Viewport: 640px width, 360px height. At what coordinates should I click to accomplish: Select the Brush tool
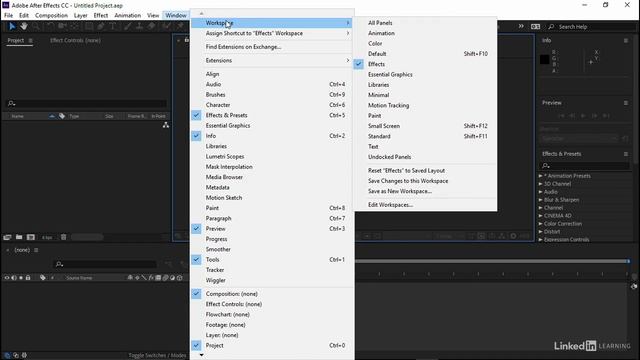point(127,27)
